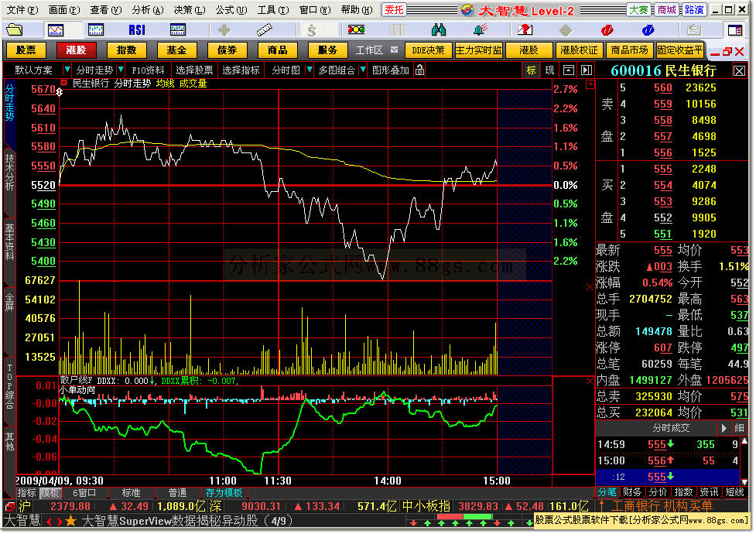Select the 6窗口 window option

pyautogui.click(x=84, y=493)
